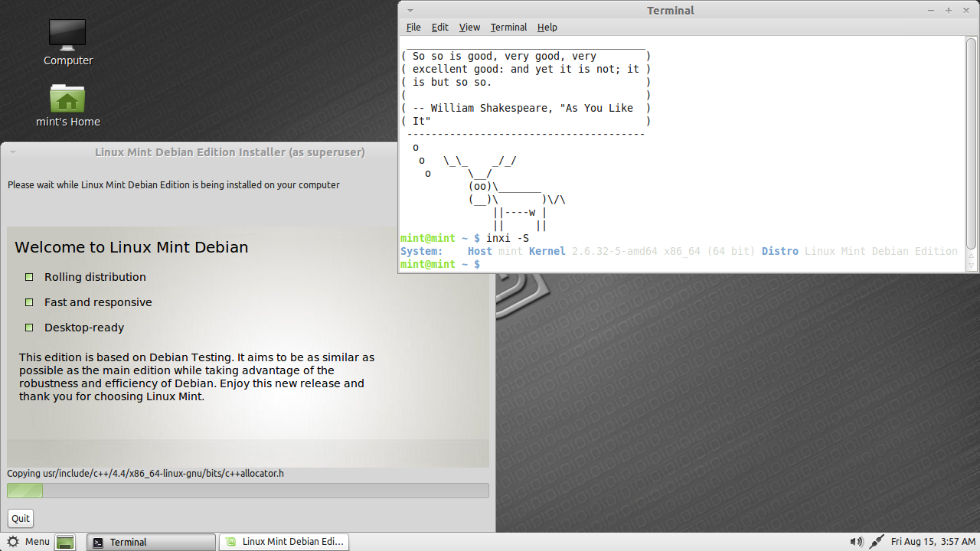Open the Terminal menu in the menu bar
Viewport: 980px width, 551px height.
pyautogui.click(x=508, y=27)
